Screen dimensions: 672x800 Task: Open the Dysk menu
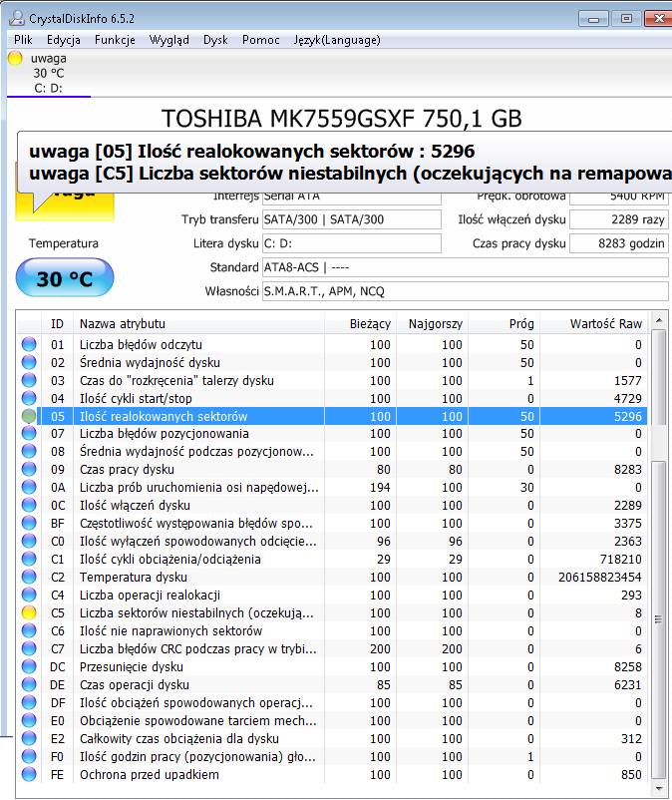(215, 40)
